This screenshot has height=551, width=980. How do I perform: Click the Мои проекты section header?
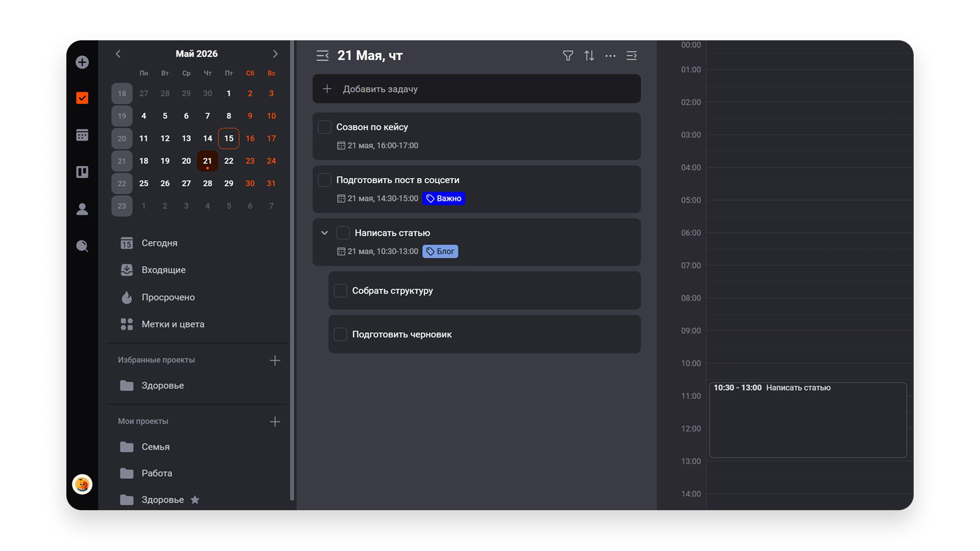click(143, 421)
